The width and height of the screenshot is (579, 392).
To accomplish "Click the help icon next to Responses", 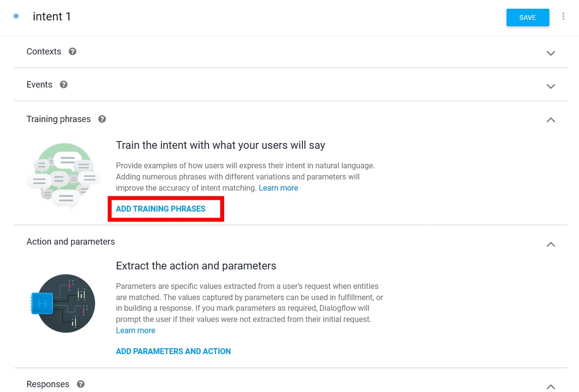I will pyautogui.click(x=81, y=384).
